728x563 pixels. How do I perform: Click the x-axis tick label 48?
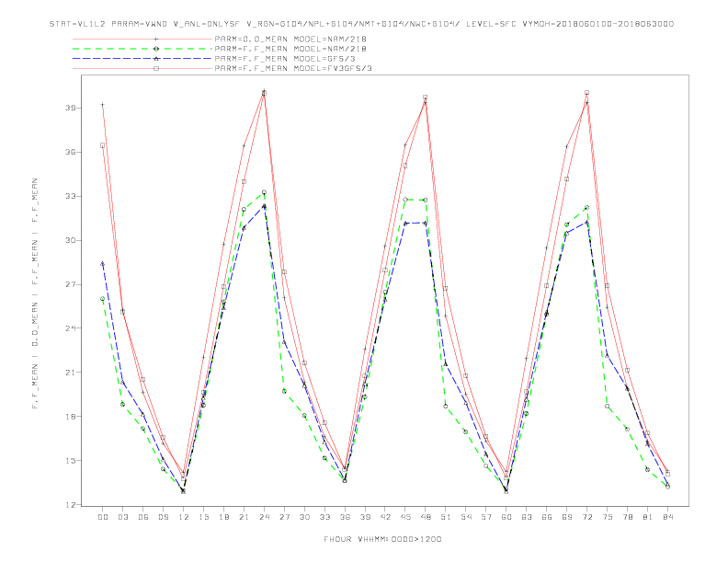click(426, 517)
